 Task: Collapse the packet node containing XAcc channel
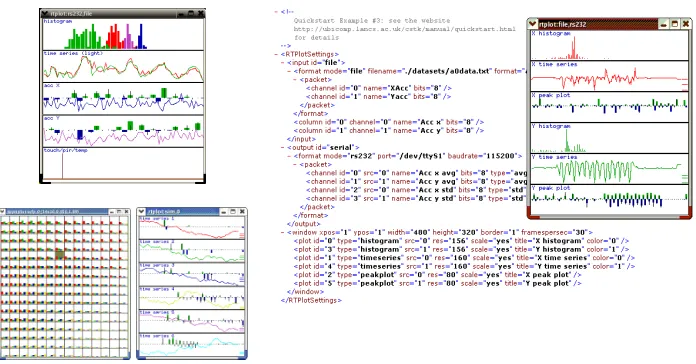point(296,79)
